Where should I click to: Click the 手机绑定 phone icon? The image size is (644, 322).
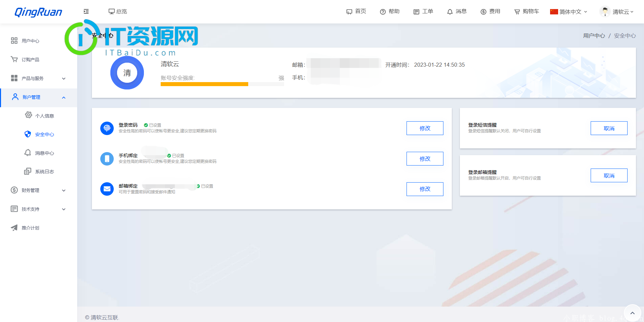[107, 158]
